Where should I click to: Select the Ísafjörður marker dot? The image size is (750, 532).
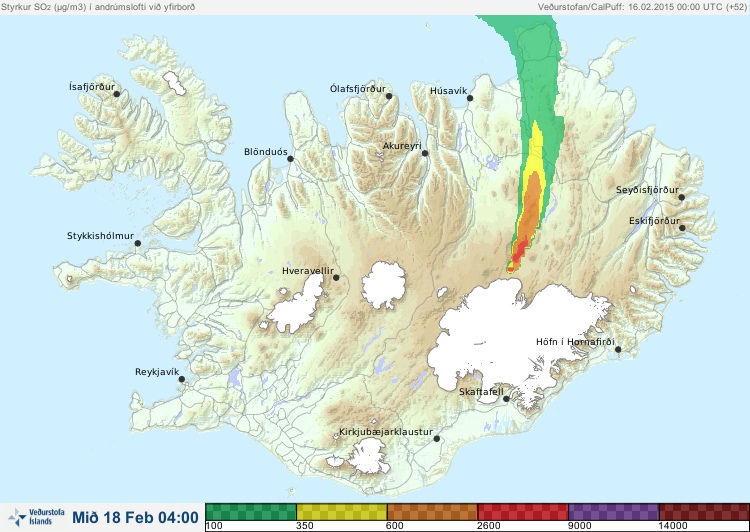(x=116, y=94)
